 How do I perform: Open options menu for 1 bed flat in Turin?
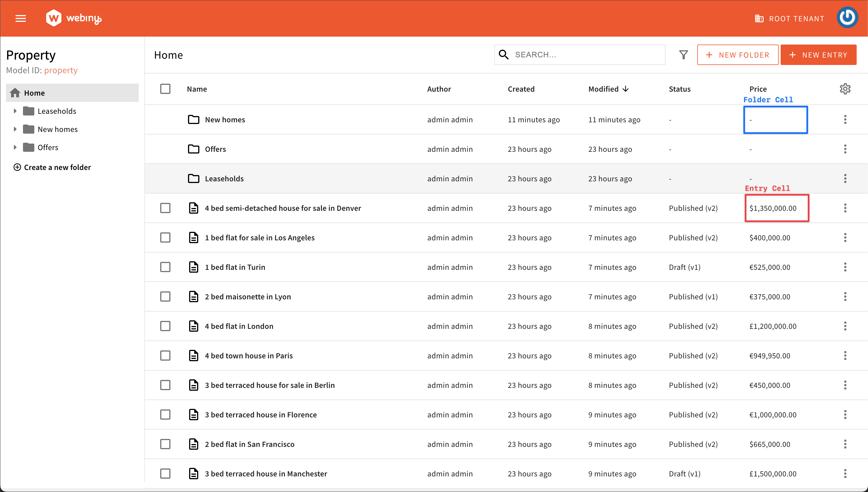click(x=845, y=267)
